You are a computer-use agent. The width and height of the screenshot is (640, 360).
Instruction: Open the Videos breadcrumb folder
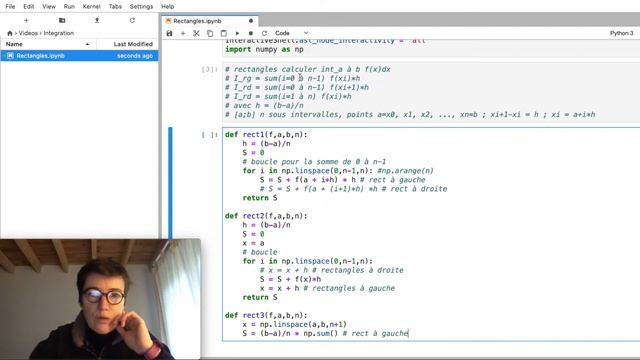[28, 33]
